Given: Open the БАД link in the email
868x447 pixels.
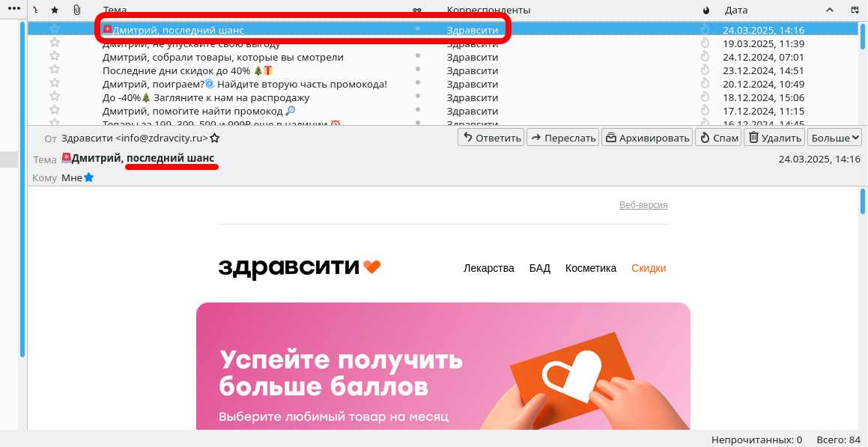Looking at the screenshot, I should point(540,268).
